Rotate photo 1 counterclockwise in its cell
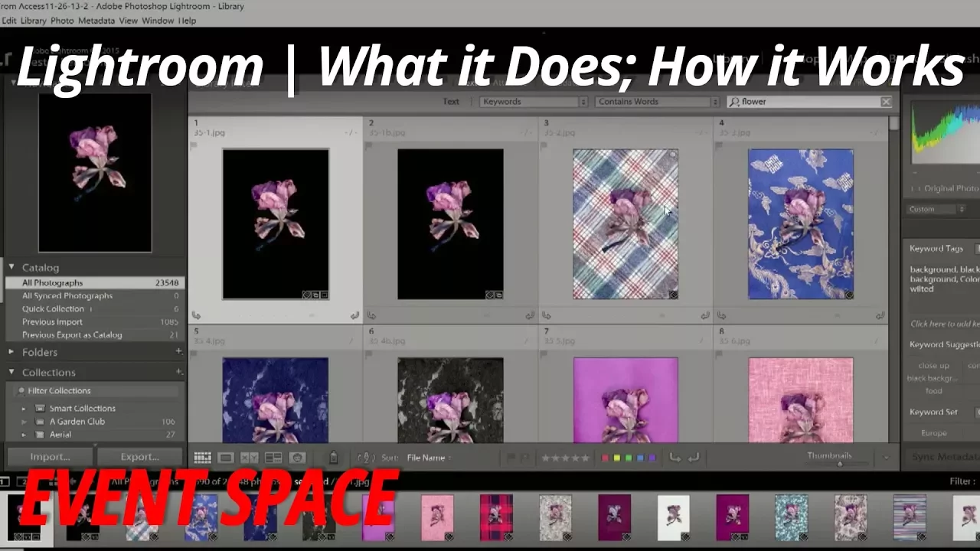The height and width of the screenshot is (551, 980). click(197, 315)
